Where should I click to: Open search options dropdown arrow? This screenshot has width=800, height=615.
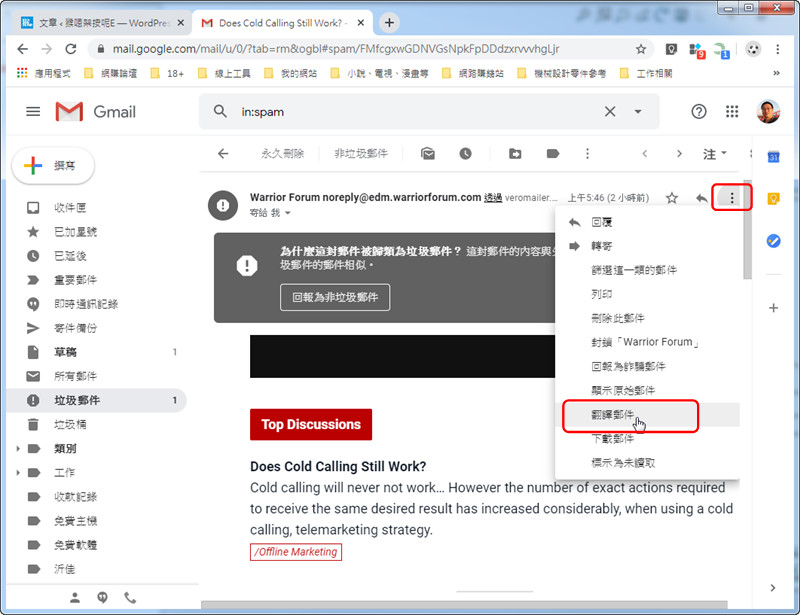[638, 111]
